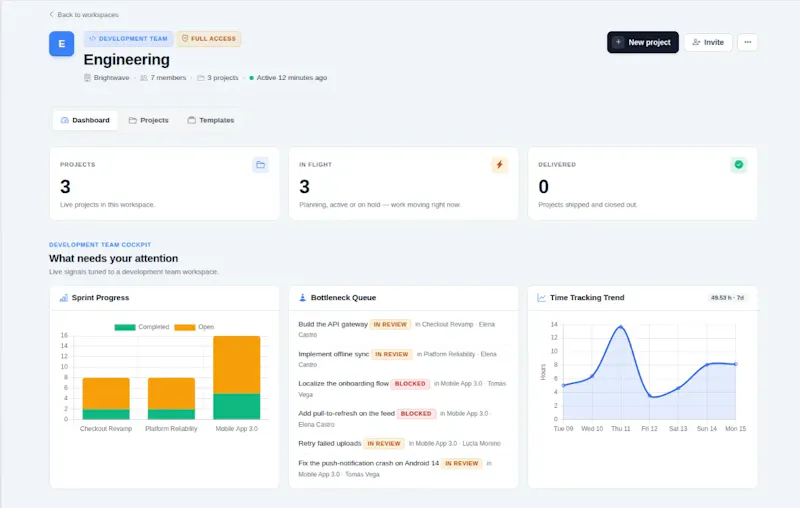
Task: Click the blue E workspace avatar
Action: [62, 44]
